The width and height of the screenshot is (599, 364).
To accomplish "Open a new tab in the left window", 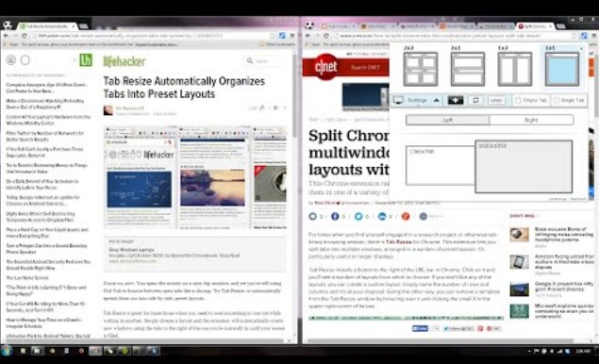I will click(84, 26).
